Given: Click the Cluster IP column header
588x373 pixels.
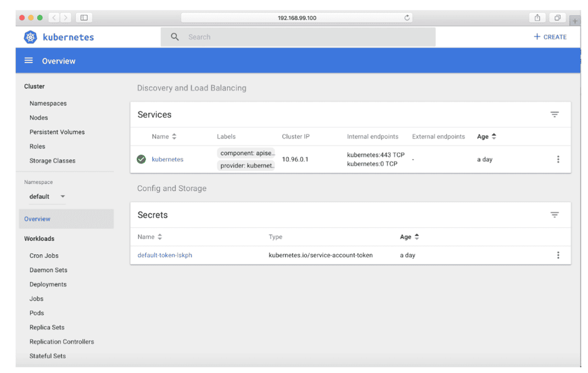Looking at the screenshot, I should 295,137.
